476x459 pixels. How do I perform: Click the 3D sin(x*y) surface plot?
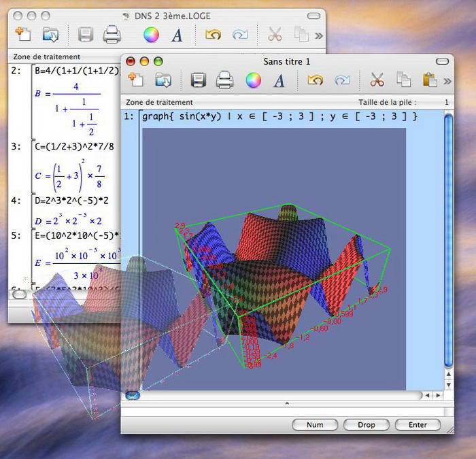pyautogui.click(x=274, y=259)
